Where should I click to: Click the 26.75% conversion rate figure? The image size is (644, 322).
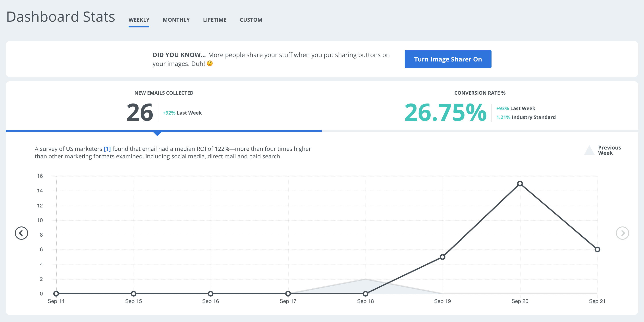(x=445, y=113)
